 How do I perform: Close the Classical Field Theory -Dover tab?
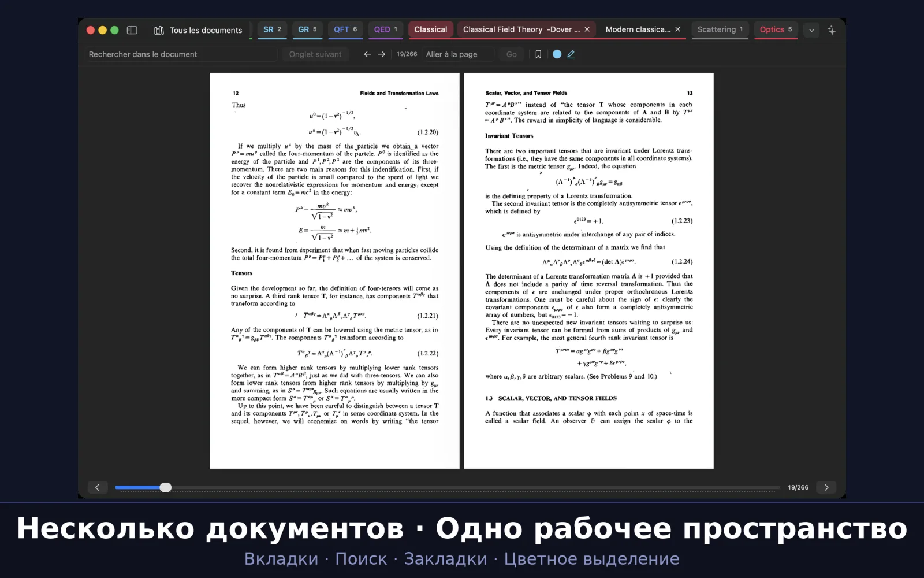pyautogui.click(x=587, y=29)
